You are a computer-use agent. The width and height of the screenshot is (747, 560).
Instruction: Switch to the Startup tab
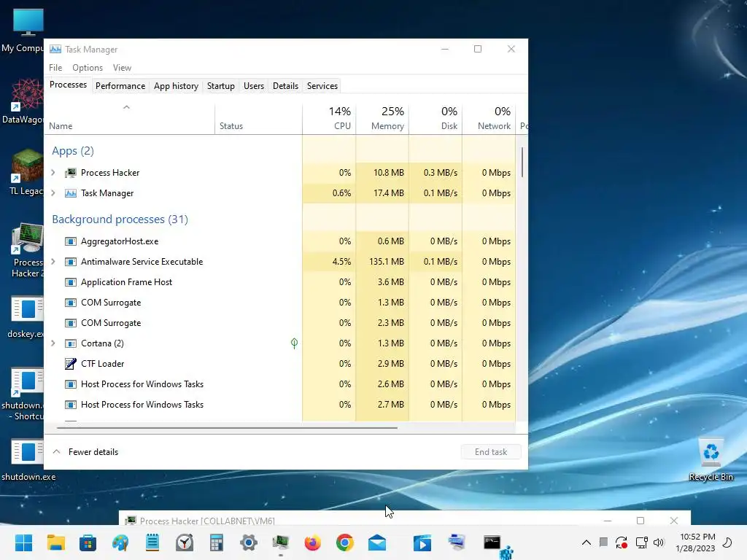tap(220, 86)
